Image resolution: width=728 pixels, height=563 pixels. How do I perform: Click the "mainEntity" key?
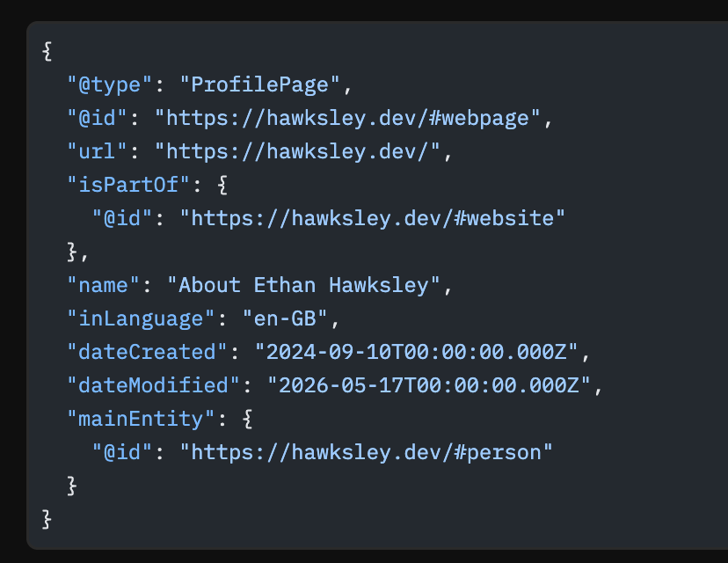coord(141,420)
